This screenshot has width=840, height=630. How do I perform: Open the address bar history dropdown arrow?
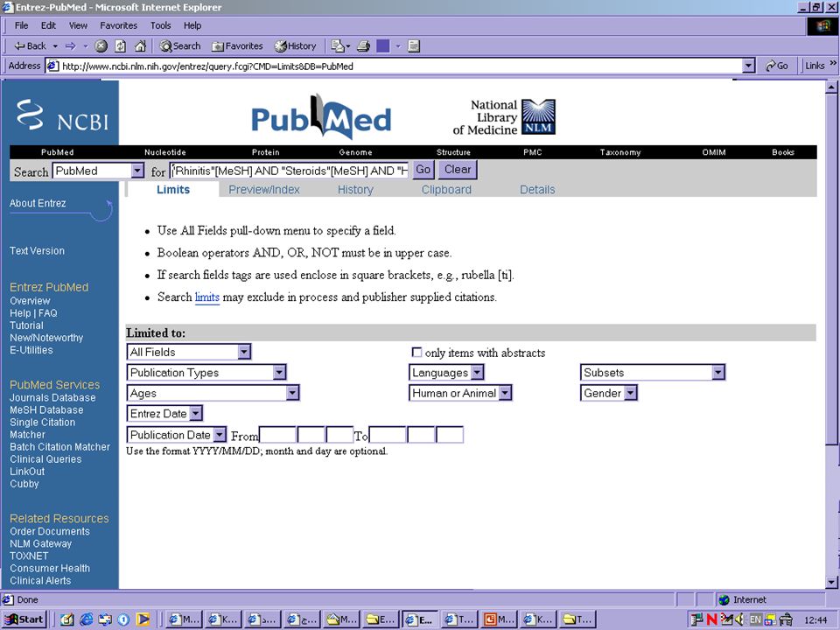point(749,66)
